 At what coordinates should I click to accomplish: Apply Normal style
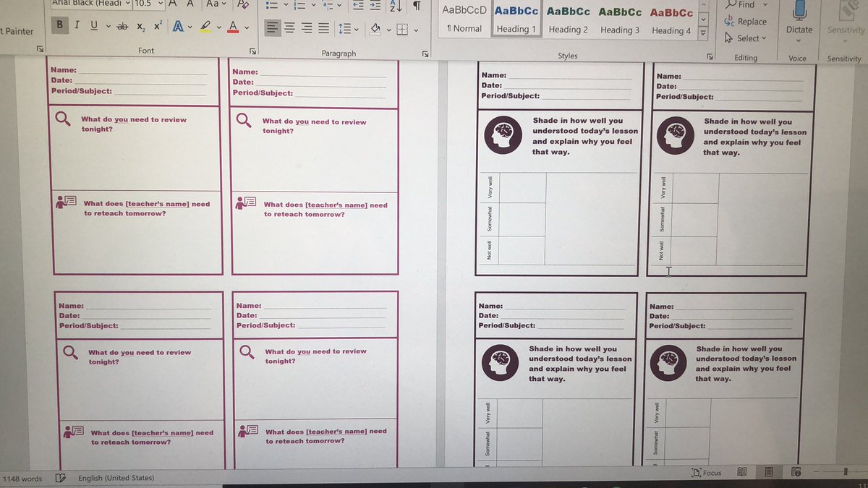[464, 20]
